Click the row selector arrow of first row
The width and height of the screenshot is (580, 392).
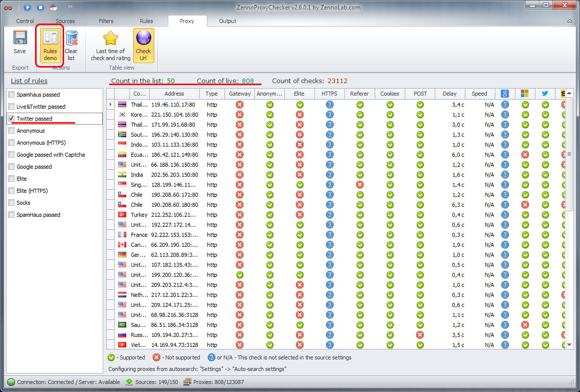[x=111, y=105]
